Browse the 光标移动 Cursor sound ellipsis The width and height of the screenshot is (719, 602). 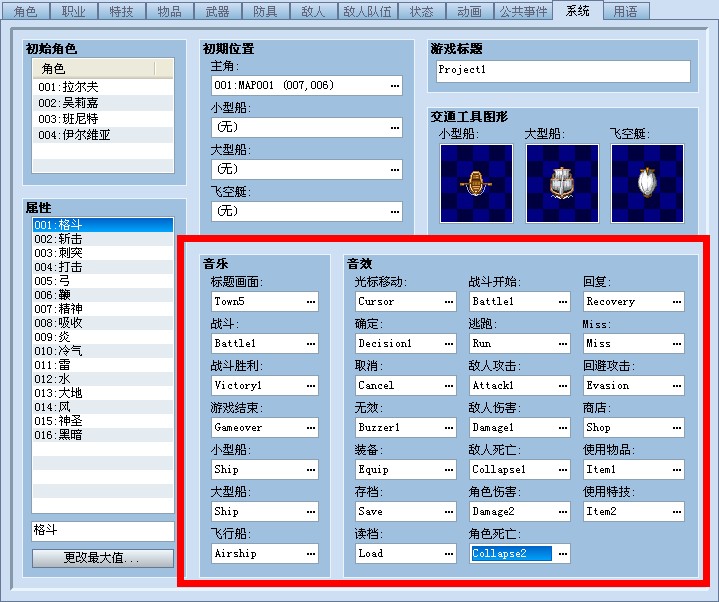pos(449,302)
